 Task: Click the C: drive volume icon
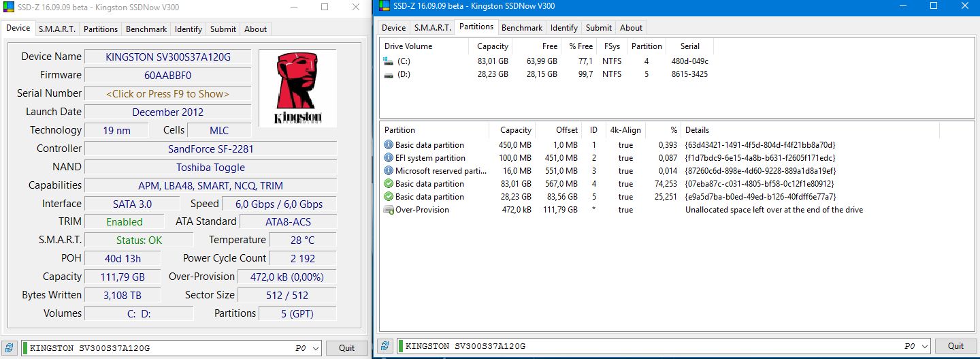pyautogui.click(x=389, y=61)
